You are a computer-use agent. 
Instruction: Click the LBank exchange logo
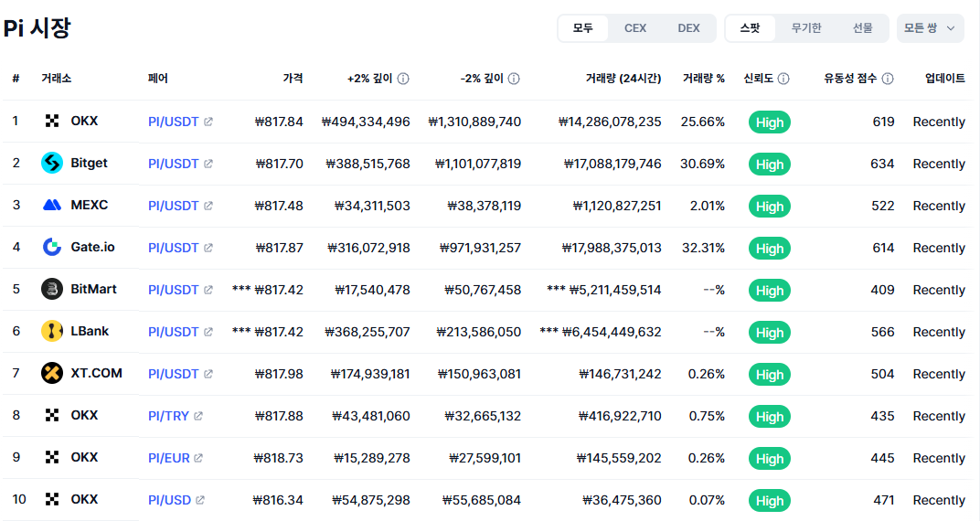click(52, 331)
